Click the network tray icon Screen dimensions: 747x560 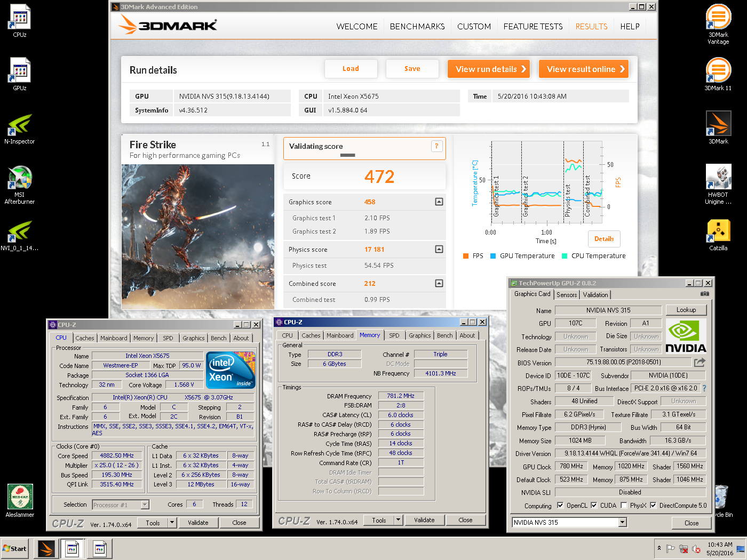pyautogui.click(x=684, y=549)
